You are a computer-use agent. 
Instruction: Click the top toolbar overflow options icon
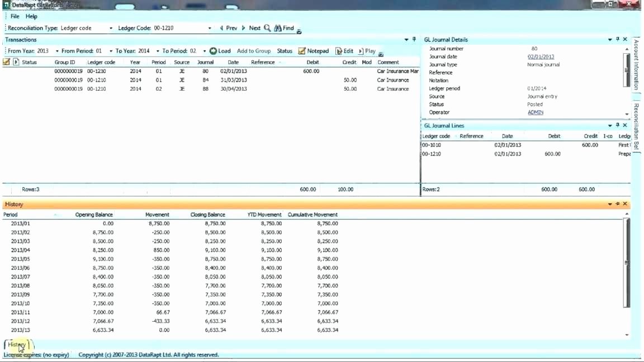point(299,32)
